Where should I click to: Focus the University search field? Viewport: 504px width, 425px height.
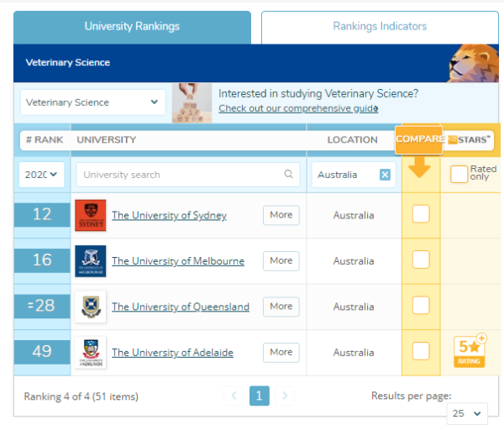pyautogui.click(x=188, y=175)
